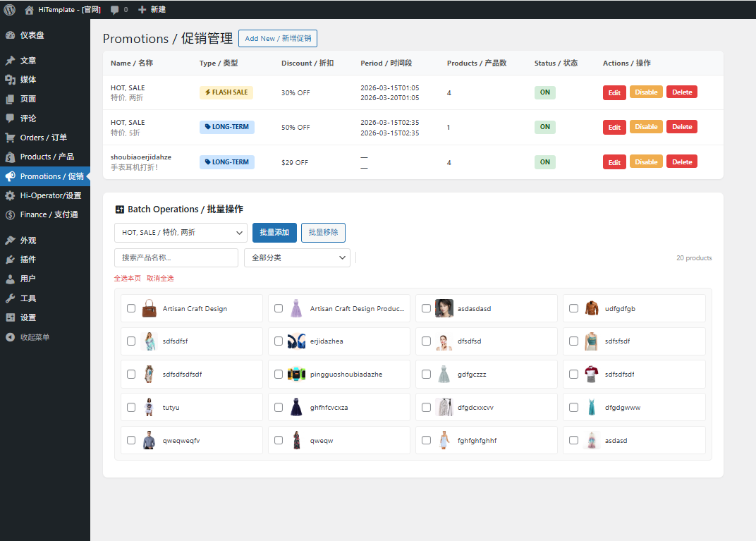Screen dimensions: 756x541
Task: Click Add New / 新增促销 button
Action: tap(277, 39)
